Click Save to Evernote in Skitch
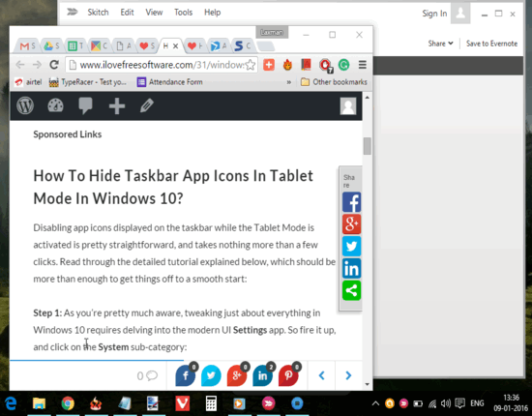532x416 pixels. (491, 44)
